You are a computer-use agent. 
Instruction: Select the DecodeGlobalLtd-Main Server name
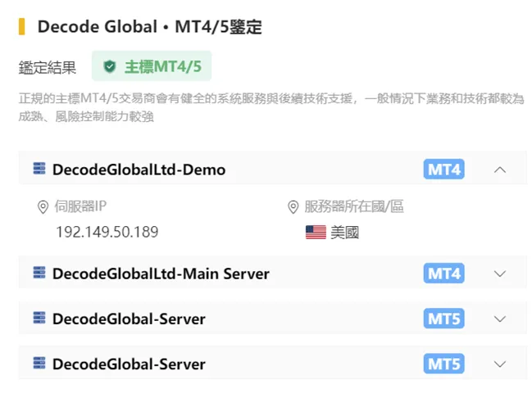pos(161,274)
